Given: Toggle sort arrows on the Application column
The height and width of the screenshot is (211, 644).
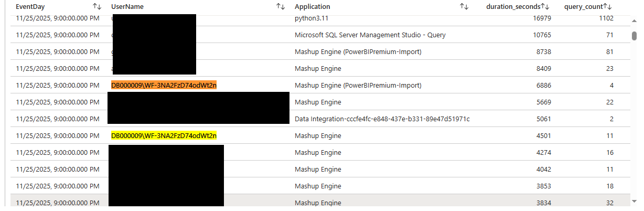Looking at the screenshot, I should (464, 7).
